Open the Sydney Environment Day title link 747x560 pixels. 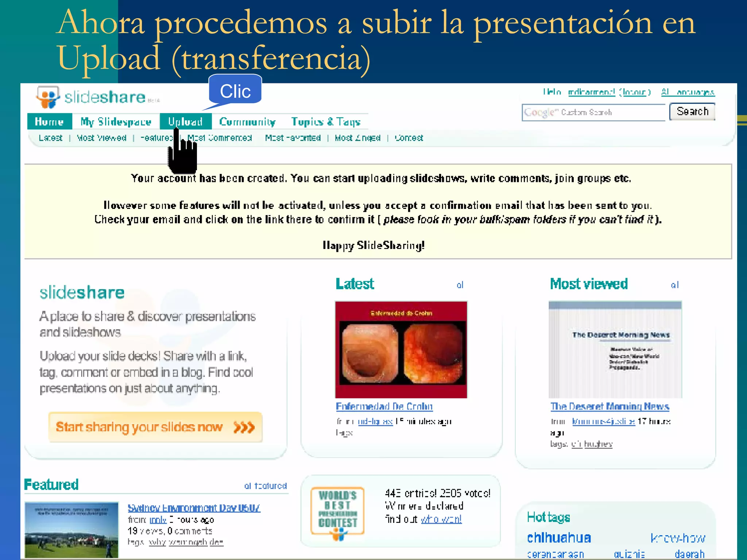[x=194, y=508]
